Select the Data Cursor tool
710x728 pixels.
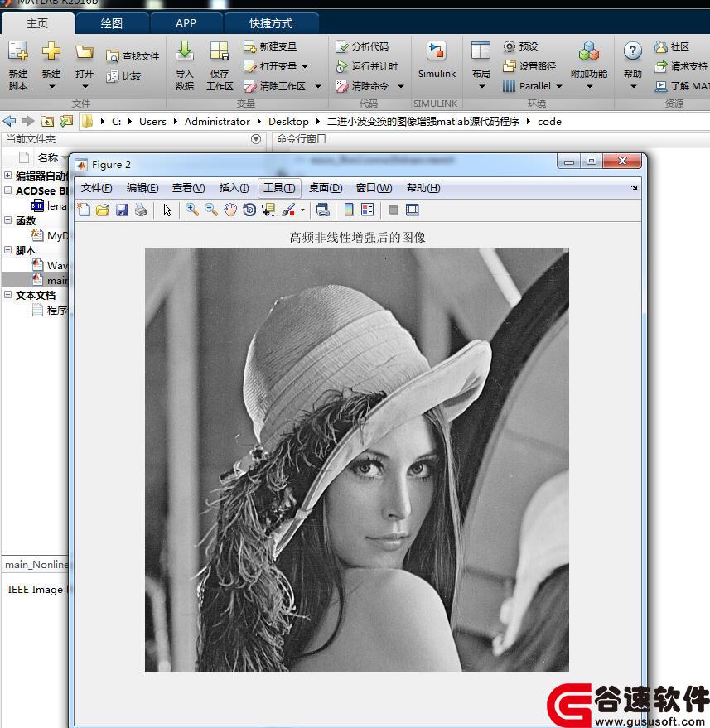(268, 210)
